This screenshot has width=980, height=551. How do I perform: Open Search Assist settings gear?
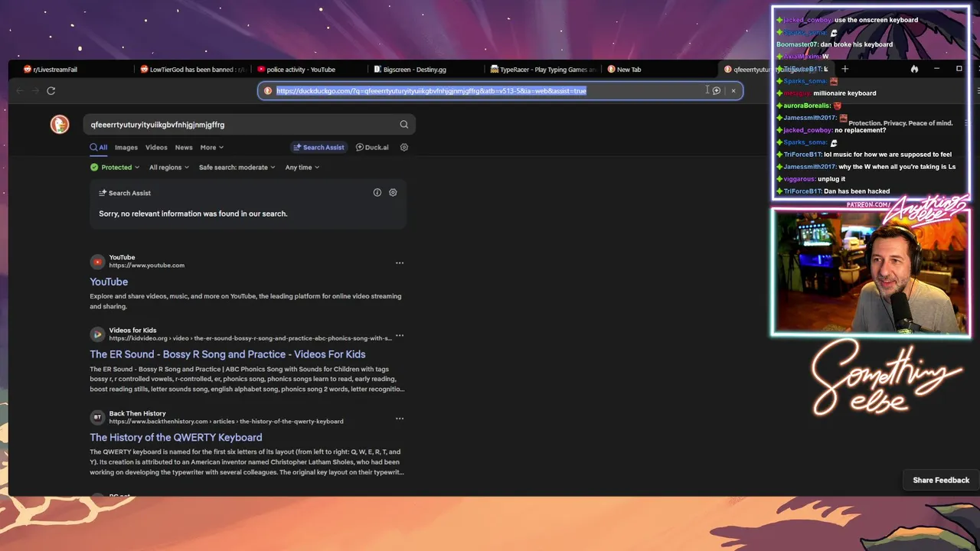coord(393,193)
